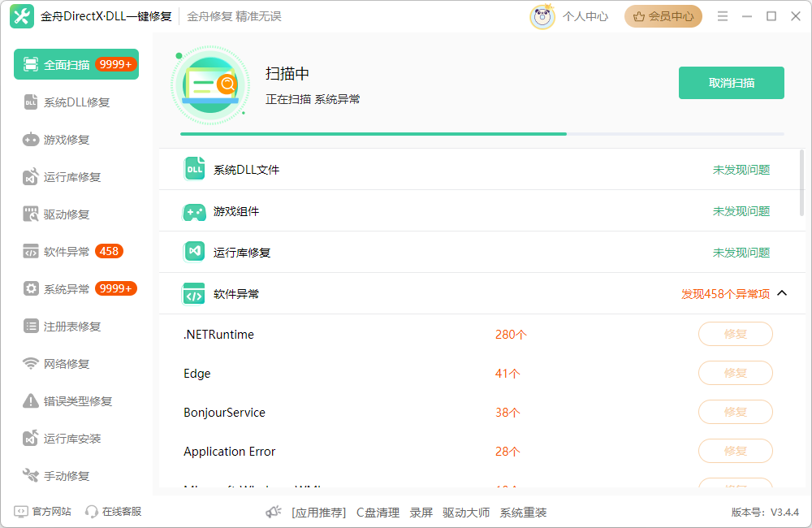Open the 全面扫描 tab
Viewport: 812px width, 528px height.
[x=76, y=64]
